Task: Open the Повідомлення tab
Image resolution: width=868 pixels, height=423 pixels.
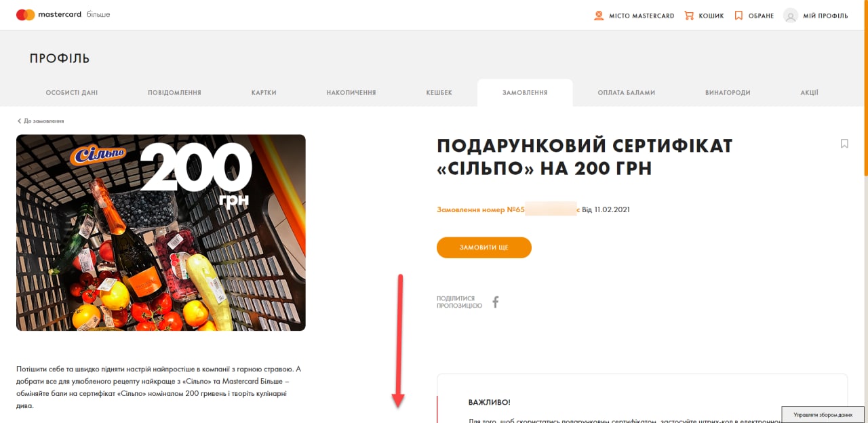Action: (174, 93)
